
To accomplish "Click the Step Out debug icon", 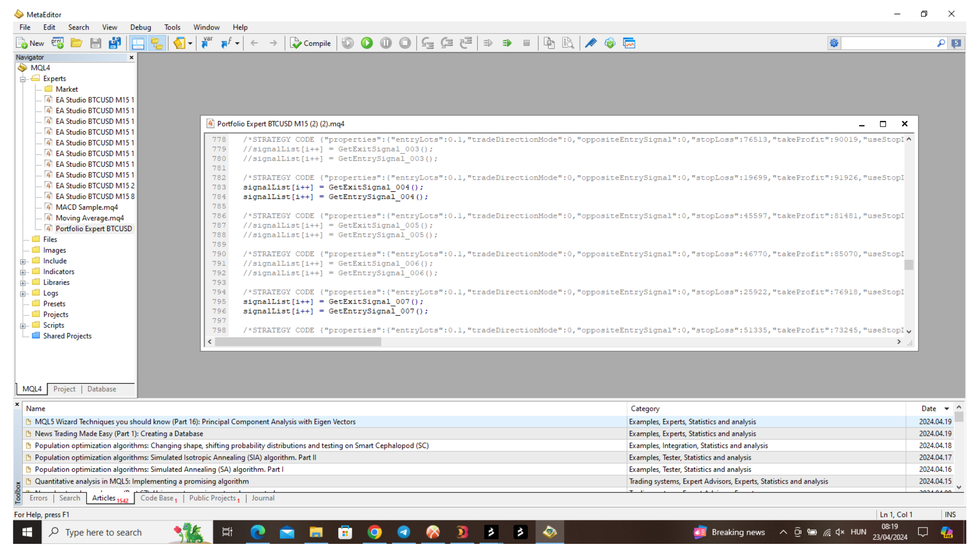I will coord(466,43).
